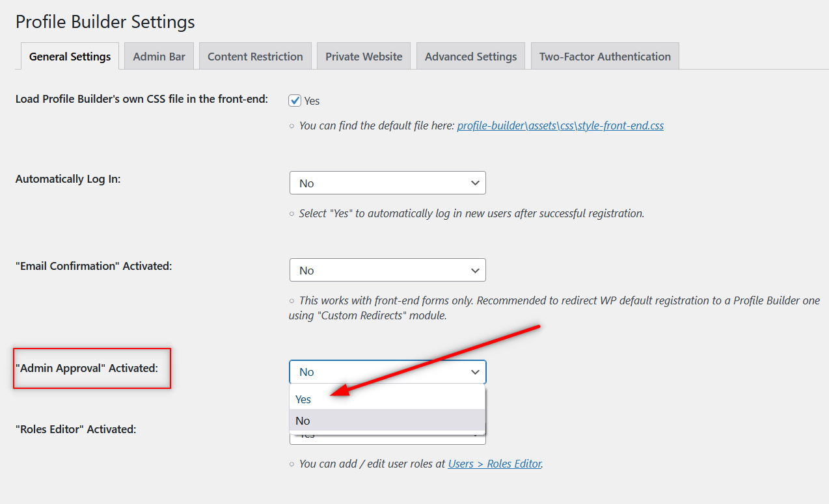Toggle the load own CSS file checkbox
829x504 pixels.
click(x=295, y=101)
